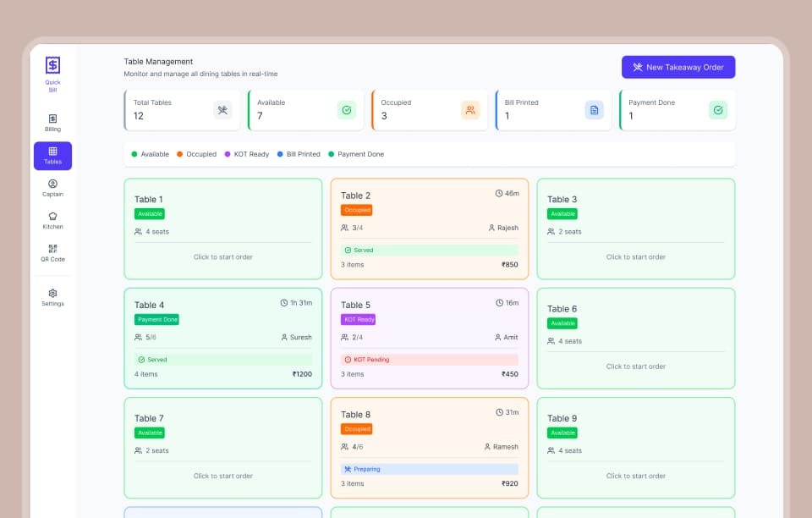
Task: Click the Payment Done badge on Table 4
Action: [157, 320]
